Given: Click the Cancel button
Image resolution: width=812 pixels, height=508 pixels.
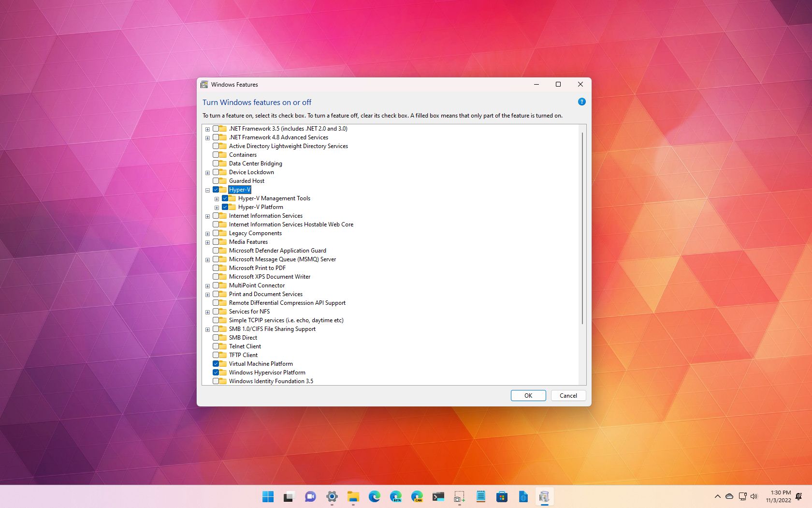Looking at the screenshot, I should pos(568,395).
